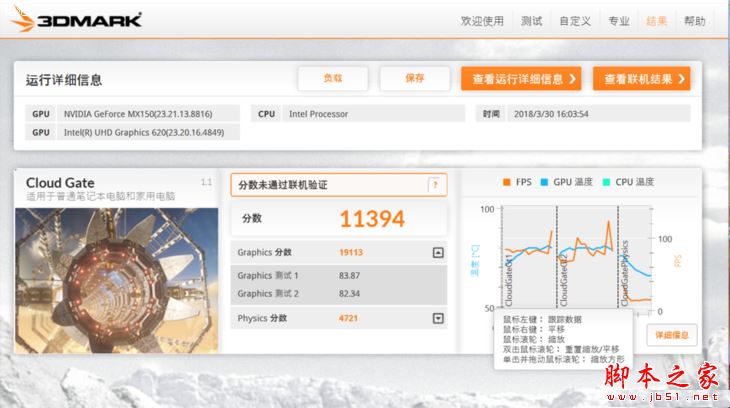This screenshot has width=730, height=408.
Task: Click the 运行详细信息 heading
Action: pyautogui.click(x=64, y=80)
